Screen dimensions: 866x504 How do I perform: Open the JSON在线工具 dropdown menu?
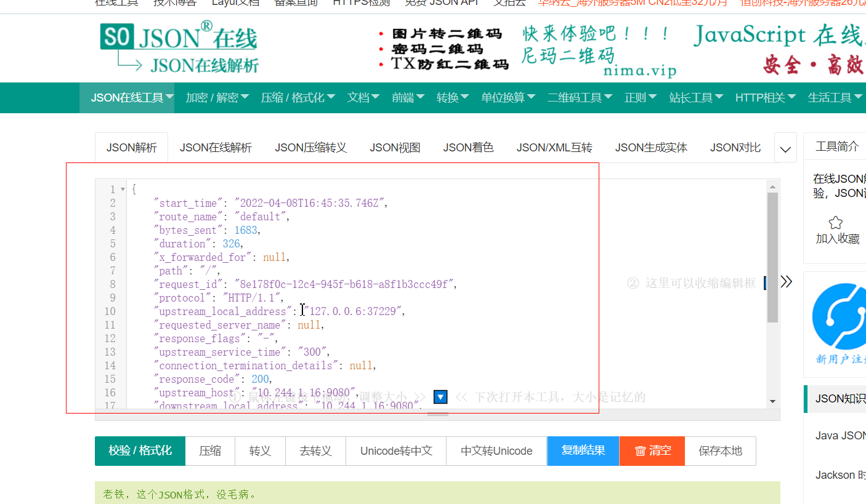[127, 97]
